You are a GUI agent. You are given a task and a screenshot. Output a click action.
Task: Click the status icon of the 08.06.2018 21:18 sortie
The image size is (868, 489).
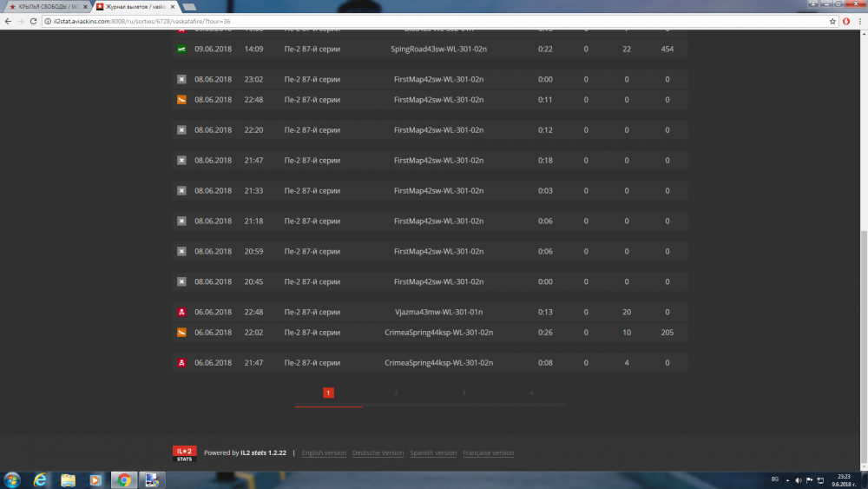click(x=181, y=221)
